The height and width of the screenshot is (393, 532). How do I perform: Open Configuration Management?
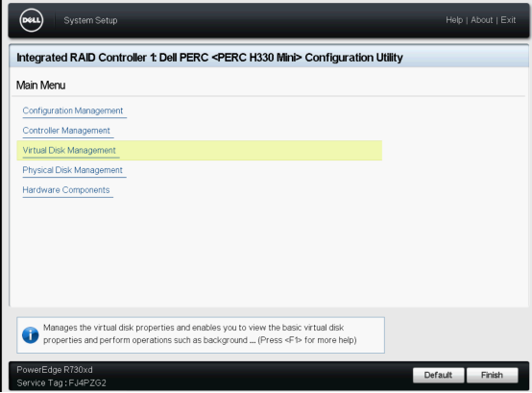73,111
